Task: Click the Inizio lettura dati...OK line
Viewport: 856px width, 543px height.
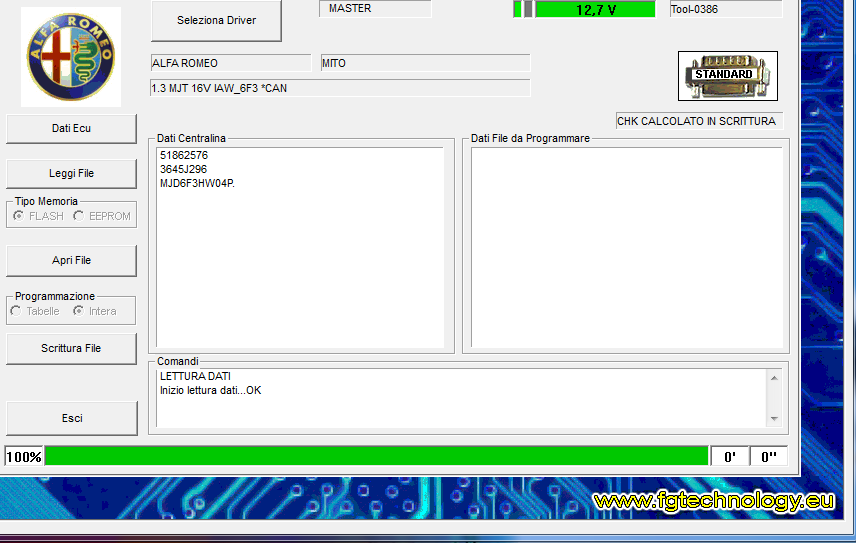Action: click(210, 390)
